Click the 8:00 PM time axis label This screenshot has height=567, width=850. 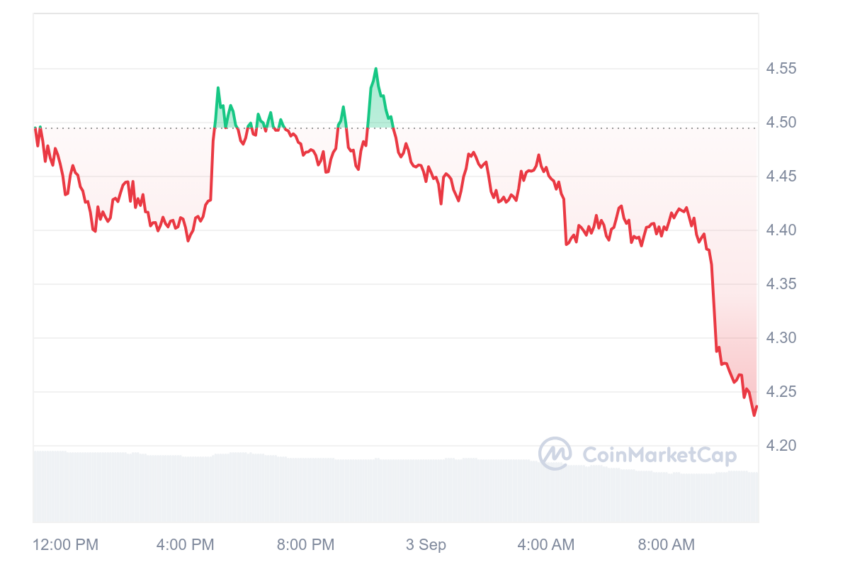click(x=306, y=544)
